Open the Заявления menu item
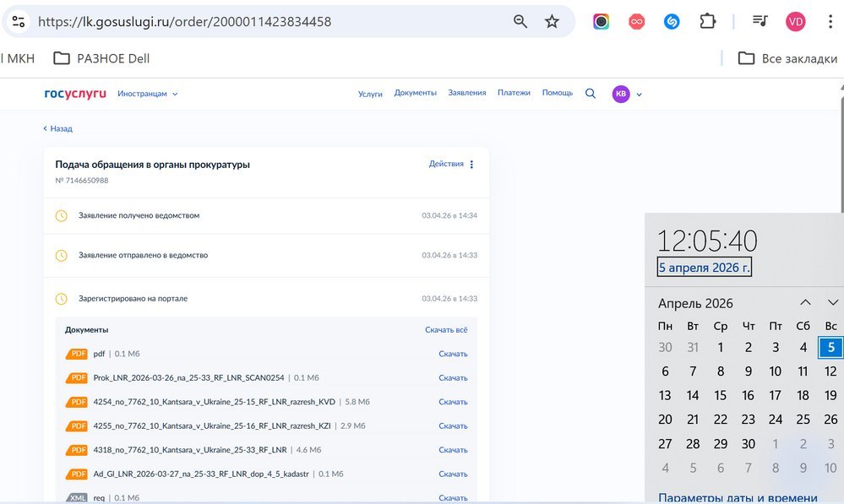This screenshot has height=504, width=844. click(467, 93)
